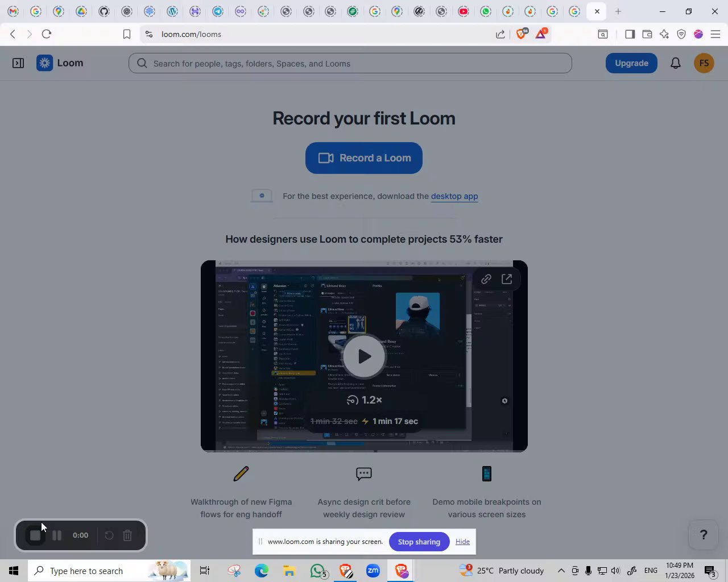Close the active Loom tab
The width and height of the screenshot is (728, 582).
597,11
